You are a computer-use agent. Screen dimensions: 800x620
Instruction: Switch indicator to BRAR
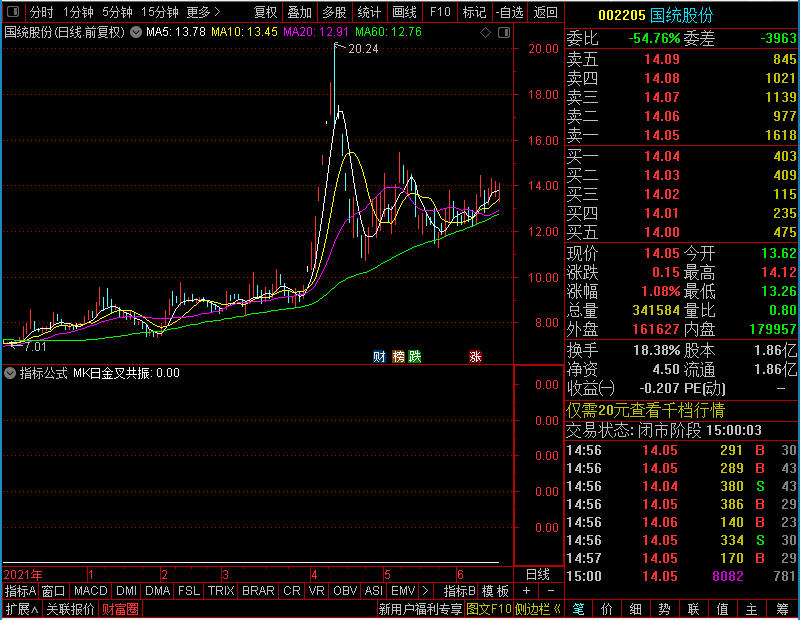258,591
